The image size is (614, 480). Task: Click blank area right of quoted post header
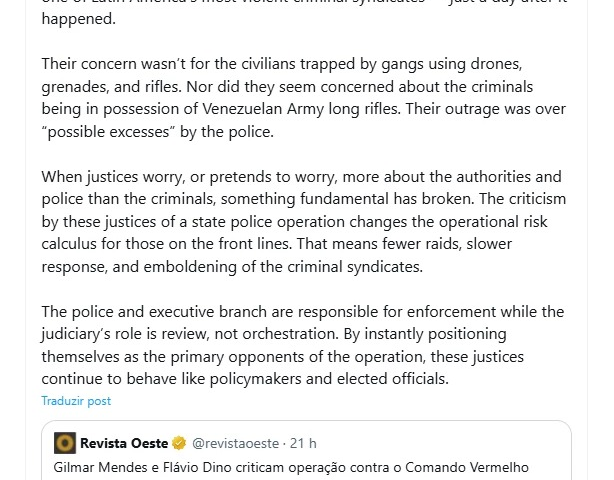[450, 443]
